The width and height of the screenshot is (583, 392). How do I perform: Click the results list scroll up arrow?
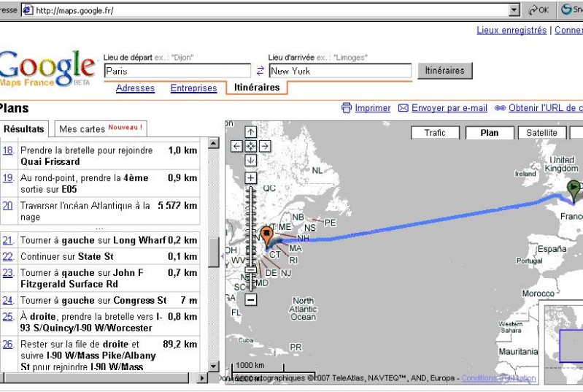click(213, 143)
